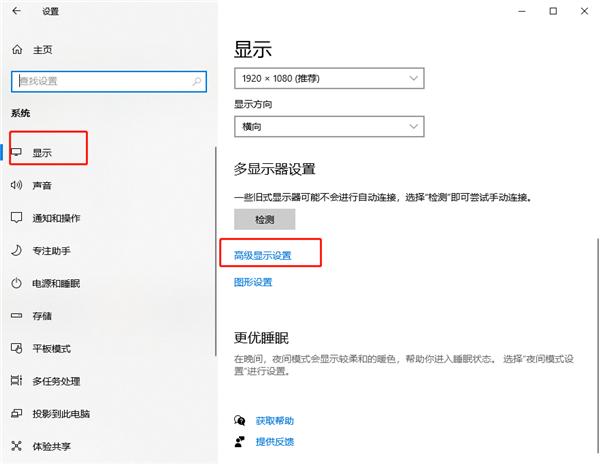Minimize the 设置 window
The image size is (600, 464).
point(522,11)
